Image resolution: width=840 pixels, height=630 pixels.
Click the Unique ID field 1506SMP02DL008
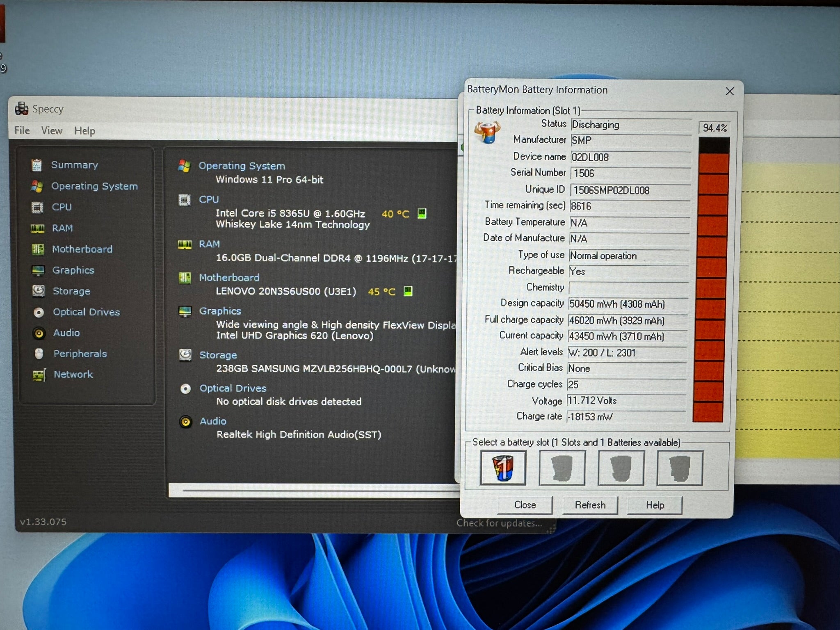point(630,190)
